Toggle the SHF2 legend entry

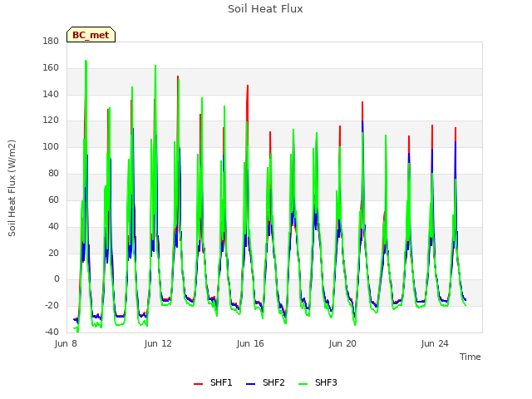click(265, 382)
